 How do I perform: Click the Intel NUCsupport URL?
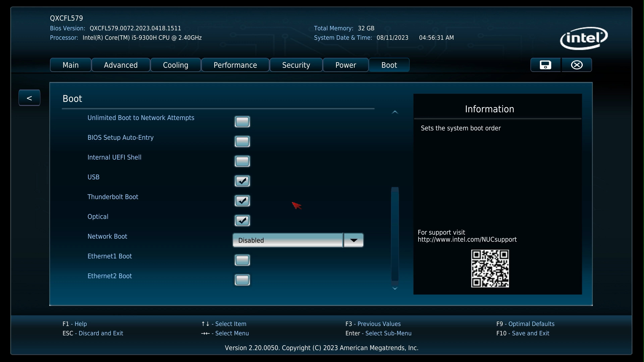(467, 240)
